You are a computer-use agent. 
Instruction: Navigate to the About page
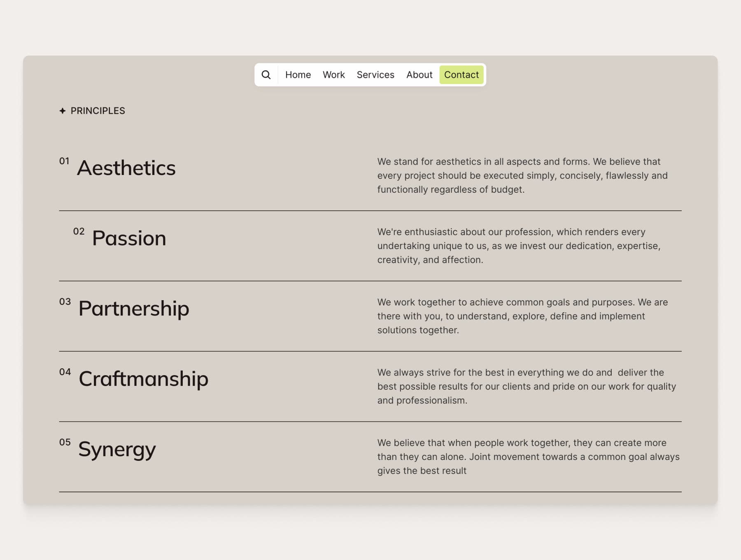click(x=419, y=75)
